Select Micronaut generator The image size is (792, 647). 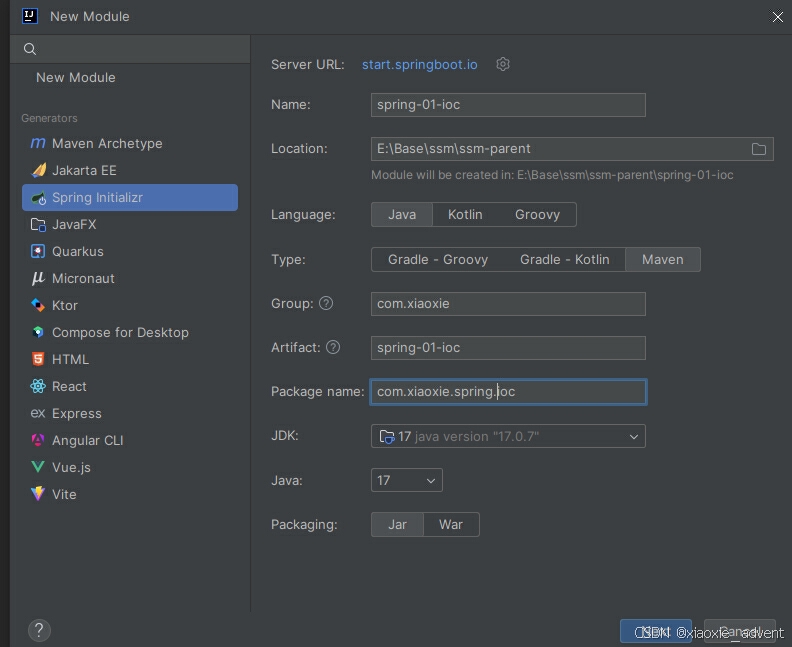130,278
